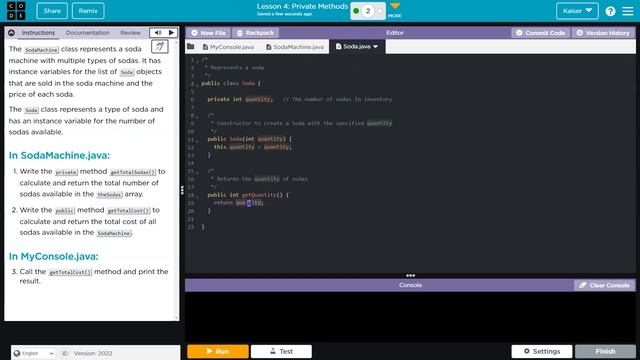This screenshot has width=640, height=360.
Task: Collapse the class fold arrow at line 4
Action: pyautogui.click(x=197, y=84)
